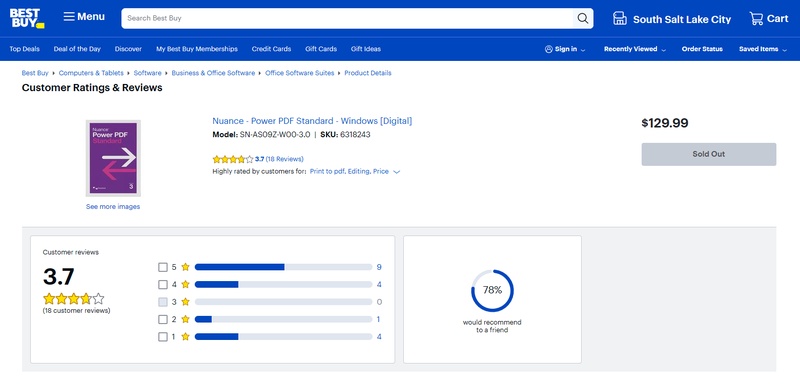
Task: Click Computers & Tablets breadcrumb
Action: [x=91, y=73]
